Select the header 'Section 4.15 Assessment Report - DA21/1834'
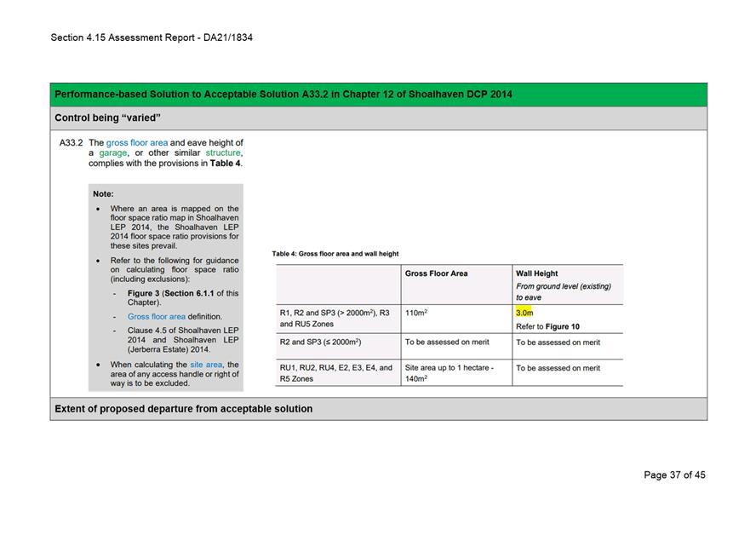 tap(152, 37)
